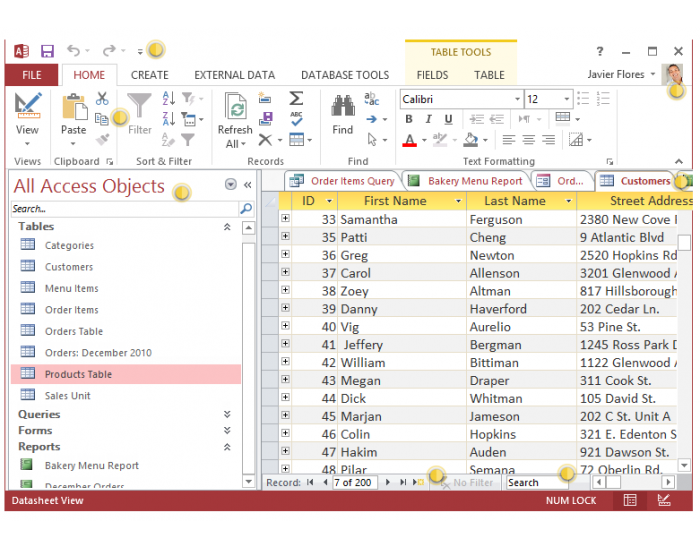Click the No Filter button
This screenshot has height=550, width=700.
pyautogui.click(x=467, y=483)
